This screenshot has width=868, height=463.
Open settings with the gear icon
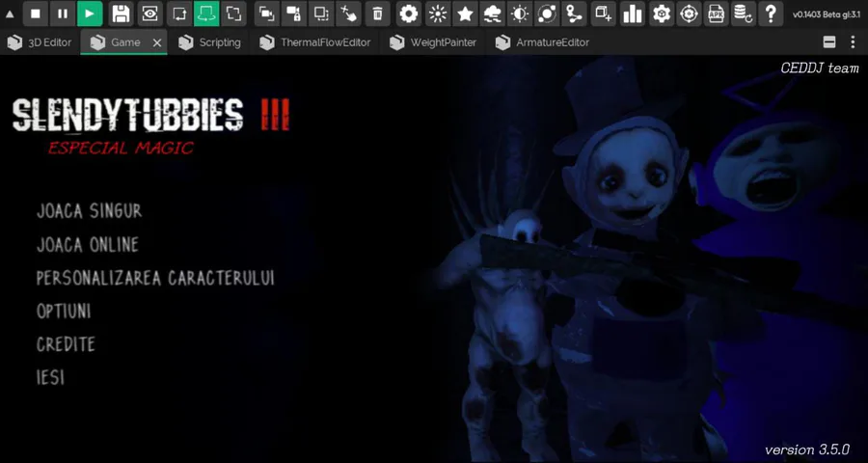tap(409, 14)
